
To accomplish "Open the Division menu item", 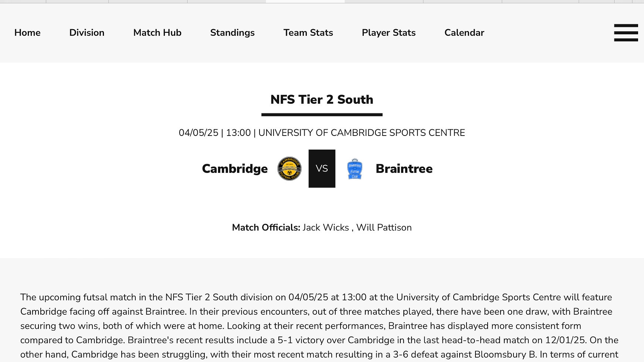I will pyautogui.click(x=87, y=33).
